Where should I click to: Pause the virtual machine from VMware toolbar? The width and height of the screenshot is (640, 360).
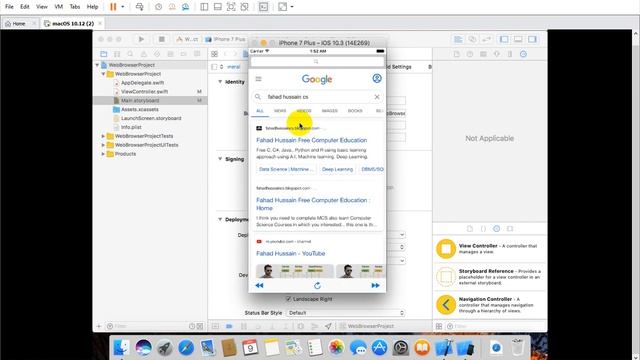pyautogui.click(x=113, y=7)
